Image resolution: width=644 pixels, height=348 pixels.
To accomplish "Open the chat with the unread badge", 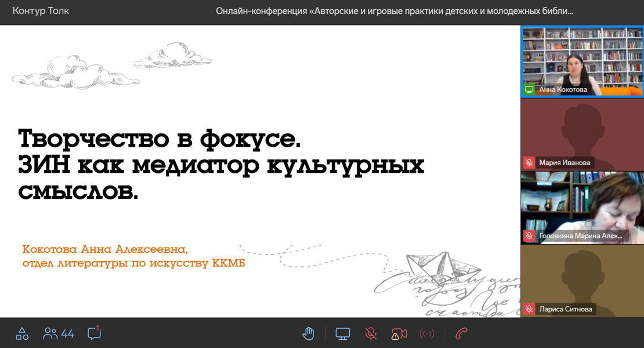I will 94,333.
